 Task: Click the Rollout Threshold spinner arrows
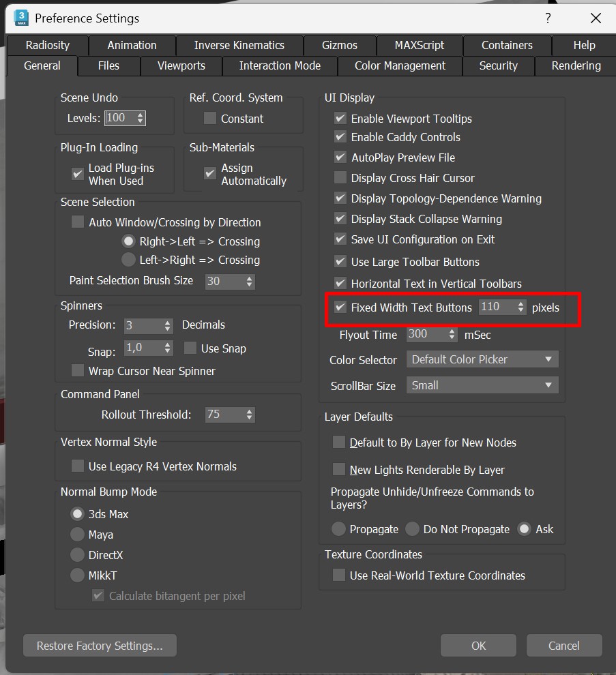(x=250, y=415)
